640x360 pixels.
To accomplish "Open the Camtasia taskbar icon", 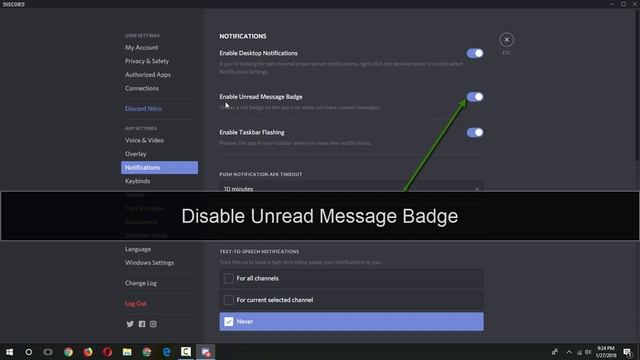I will (x=186, y=352).
